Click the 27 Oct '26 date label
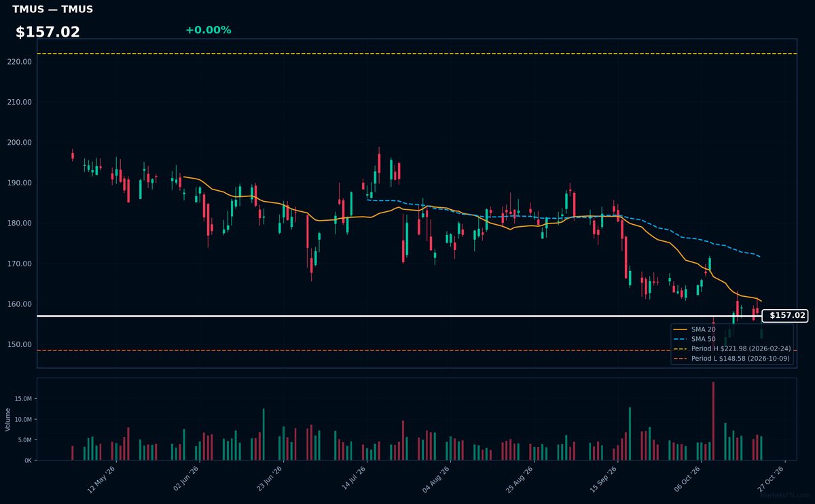 coord(772,479)
